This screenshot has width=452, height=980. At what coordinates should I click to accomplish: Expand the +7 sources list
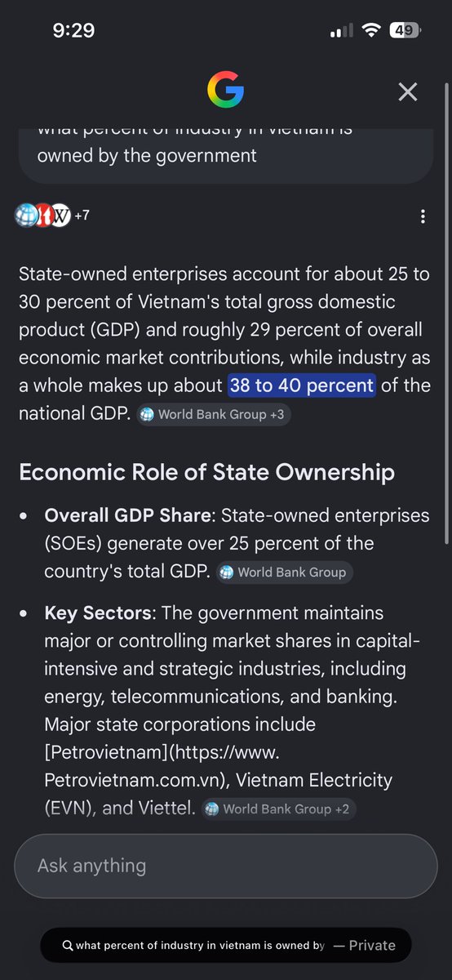82,216
